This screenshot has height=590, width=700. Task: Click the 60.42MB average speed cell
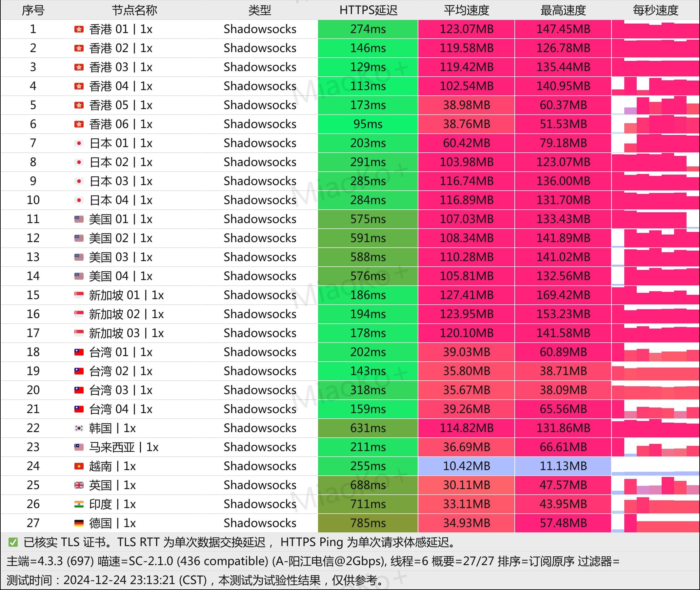pos(466,143)
